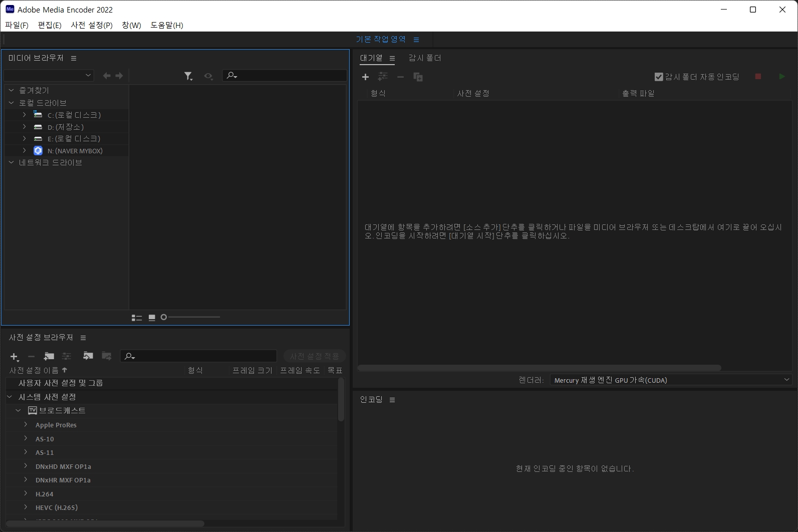Viewport: 798px width, 532px height.
Task: Expand the Apple ProRes preset group
Action: click(x=26, y=424)
